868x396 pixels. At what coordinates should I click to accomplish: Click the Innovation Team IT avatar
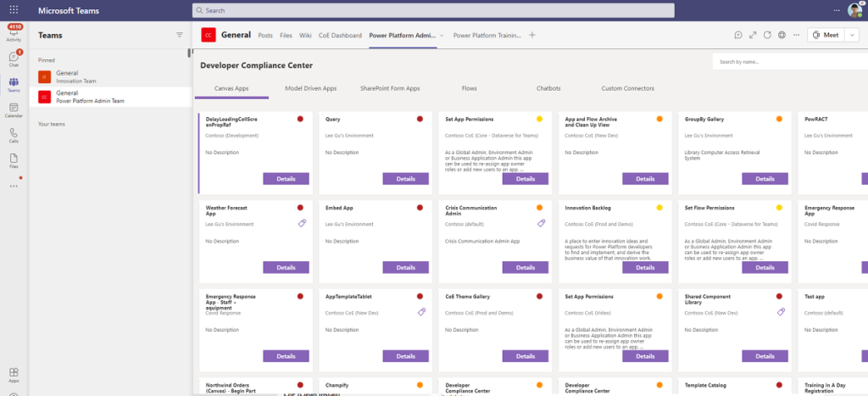click(x=44, y=77)
